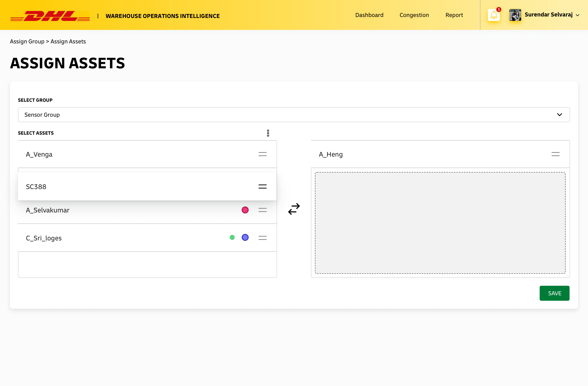Screen dimensions: 588x386
Task: Click the SC388 drag handle
Action: [263, 187]
